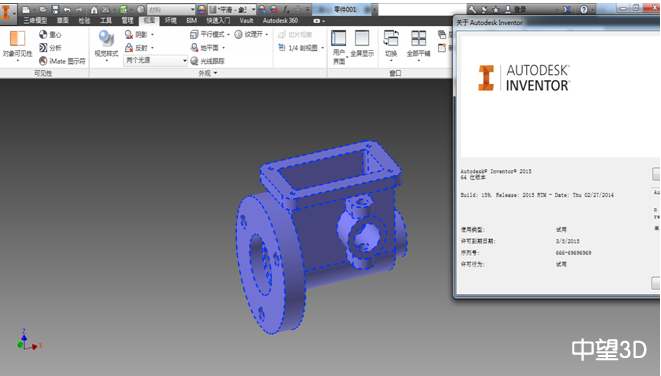Click the Home return icon in quick access
The width and height of the screenshot is (661, 376).
[x=94, y=9]
